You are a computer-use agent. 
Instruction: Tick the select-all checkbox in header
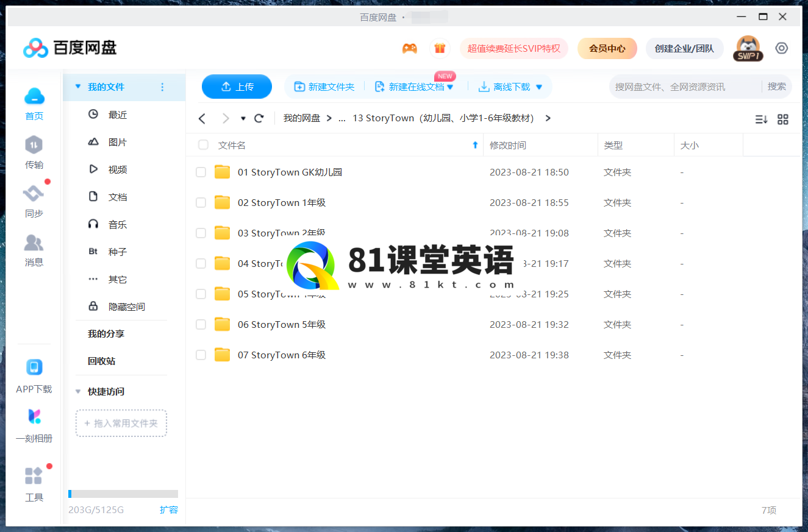pyautogui.click(x=203, y=145)
